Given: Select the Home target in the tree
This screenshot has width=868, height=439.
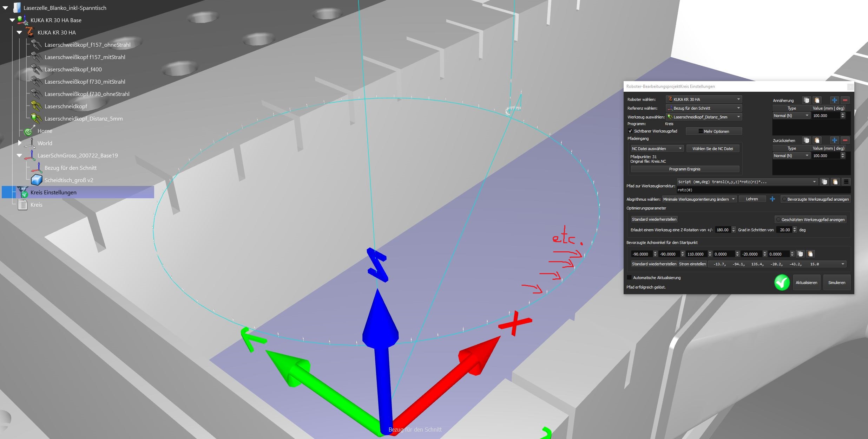Looking at the screenshot, I should (45, 131).
